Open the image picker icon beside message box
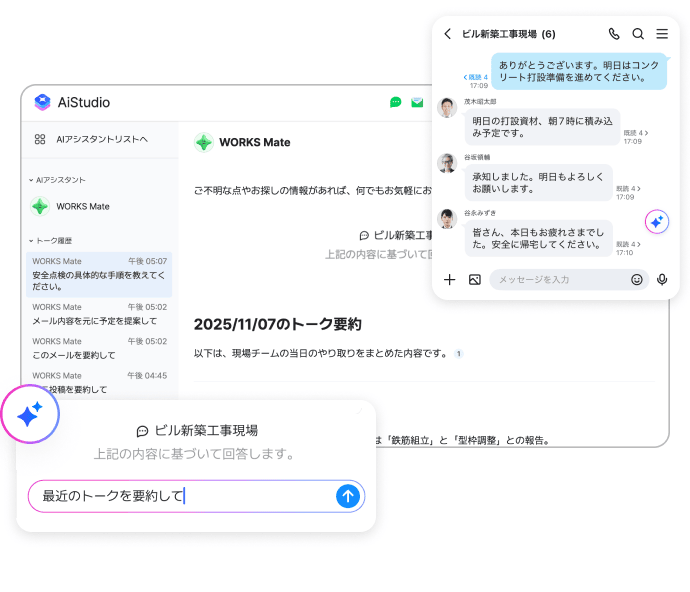The height and width of the screenshot is (592, 690). pos(475,280)
